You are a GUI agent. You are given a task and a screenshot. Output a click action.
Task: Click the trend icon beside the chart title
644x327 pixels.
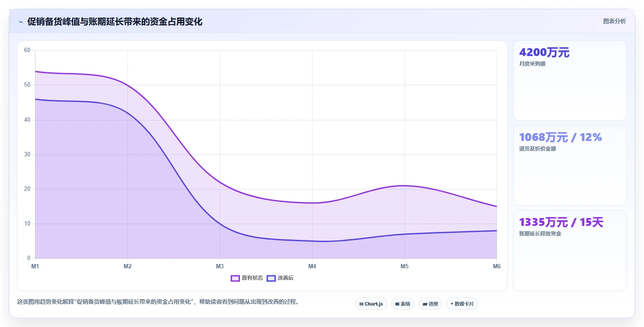[x=21, y=22]
